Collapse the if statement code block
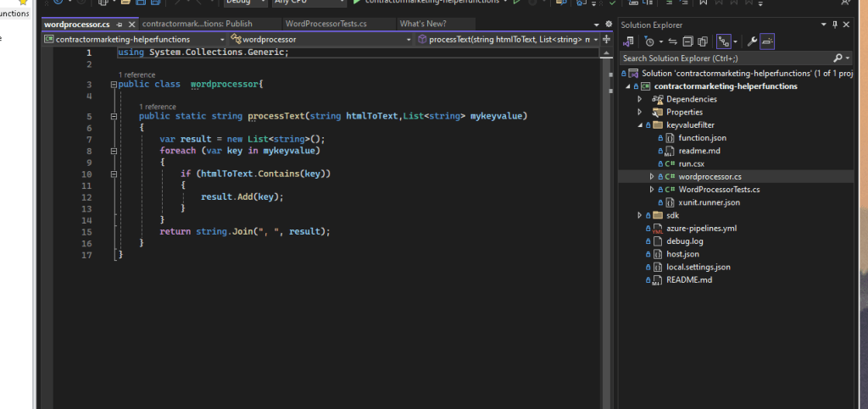Viewport: 868px width, 409px height. [x=114, y=174]
